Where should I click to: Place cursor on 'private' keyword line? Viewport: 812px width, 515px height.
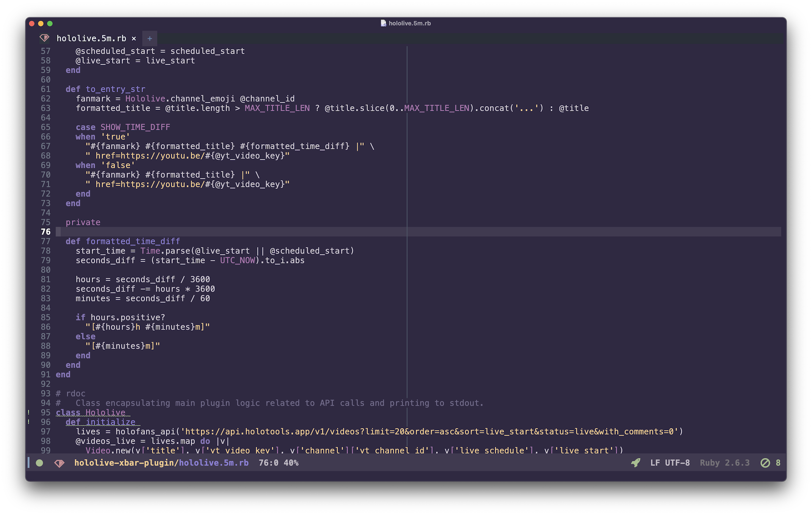tap(83, 222)
